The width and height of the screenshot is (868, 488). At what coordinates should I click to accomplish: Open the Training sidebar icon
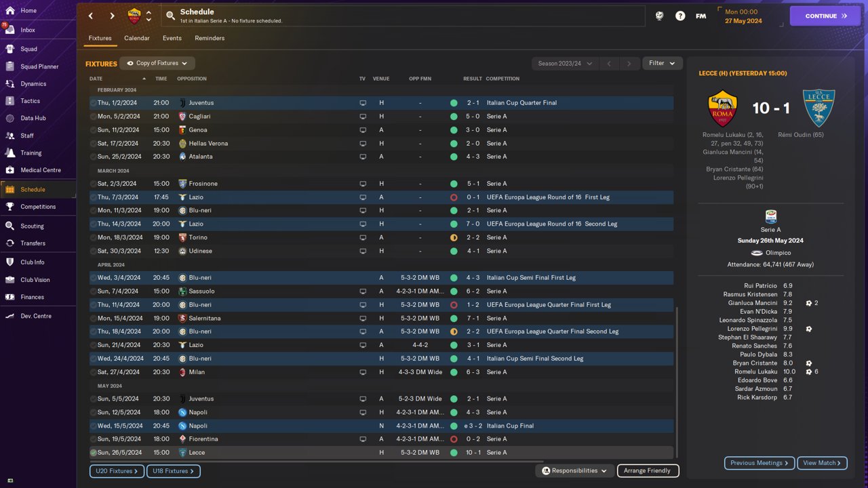point(10,153)
